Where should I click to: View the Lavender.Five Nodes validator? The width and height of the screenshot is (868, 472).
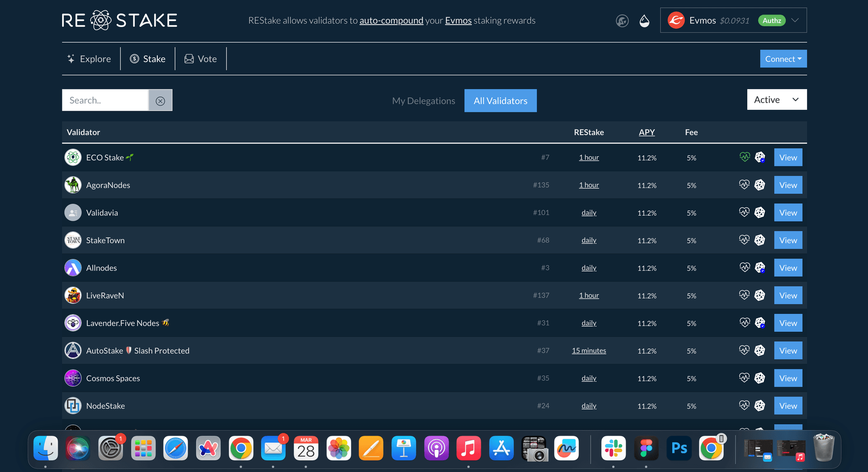tap(788, 323)
